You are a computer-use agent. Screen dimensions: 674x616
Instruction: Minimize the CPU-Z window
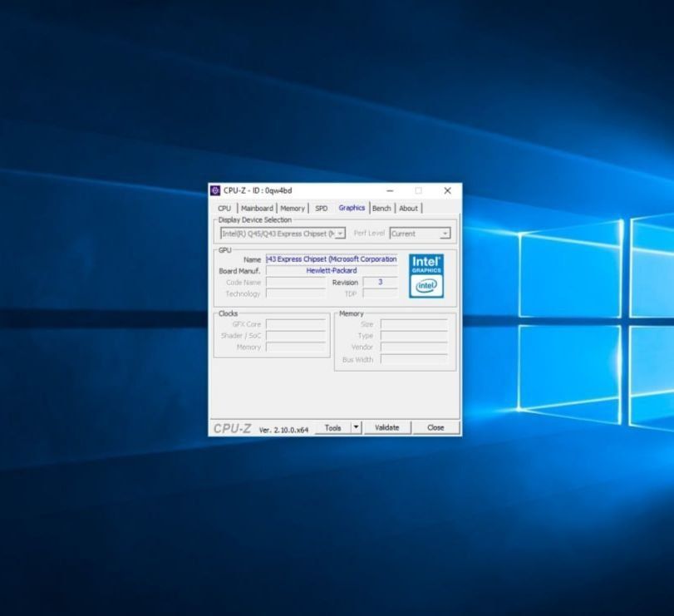[390, 190]
